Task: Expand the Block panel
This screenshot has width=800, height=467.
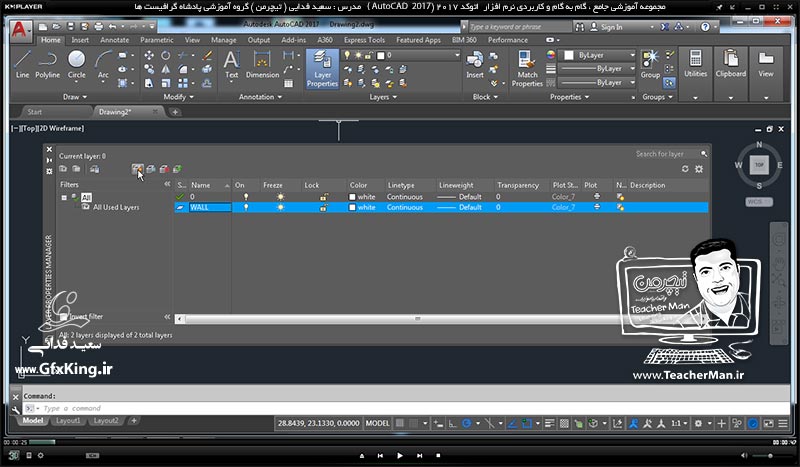Action: [485, 97]
